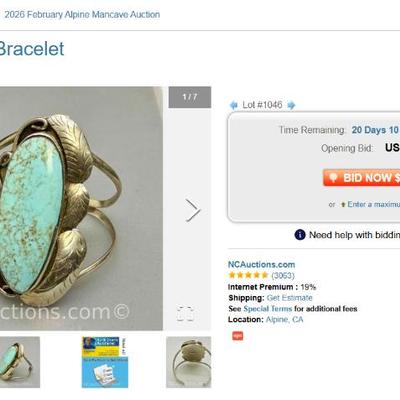Open NCAuctions.com seller page
400x400 pixels.
pyautogui.click(x=261, y=265)
